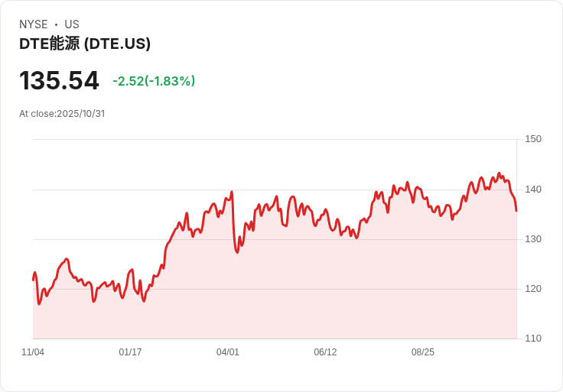Click the 08/25 date marker

[x=423, y=352]
